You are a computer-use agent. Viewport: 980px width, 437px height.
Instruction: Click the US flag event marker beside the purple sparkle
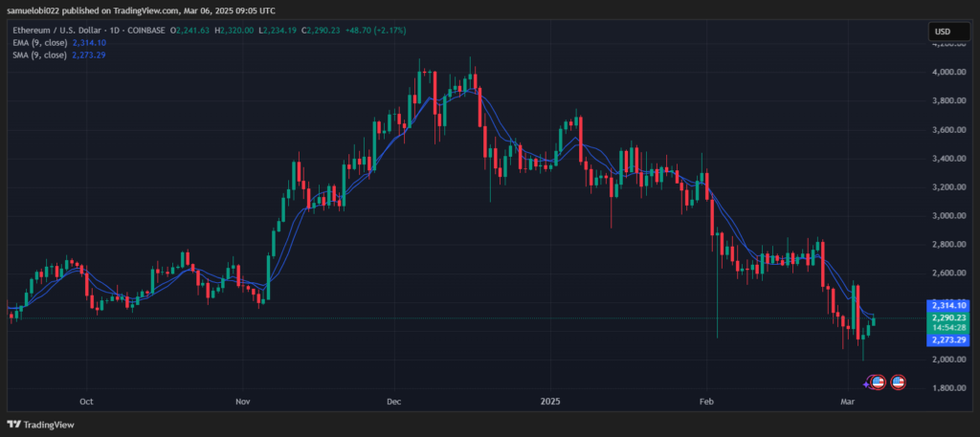pos(879,382)
